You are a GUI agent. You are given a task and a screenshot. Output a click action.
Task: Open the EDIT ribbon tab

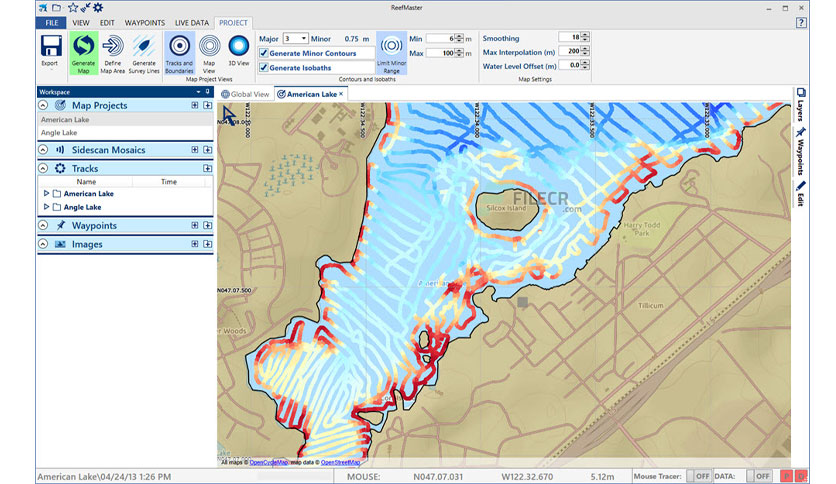click(x=107, y=23)
